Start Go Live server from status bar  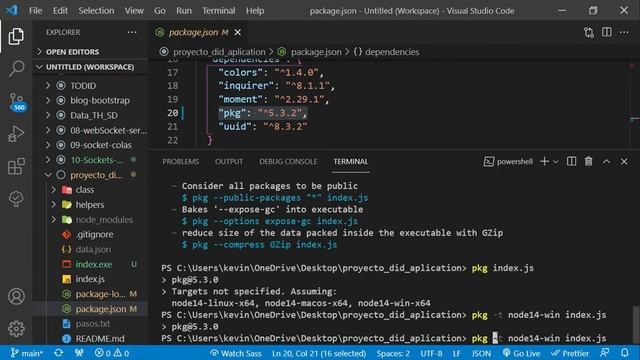pyautogui.click(x=521, y=353)
